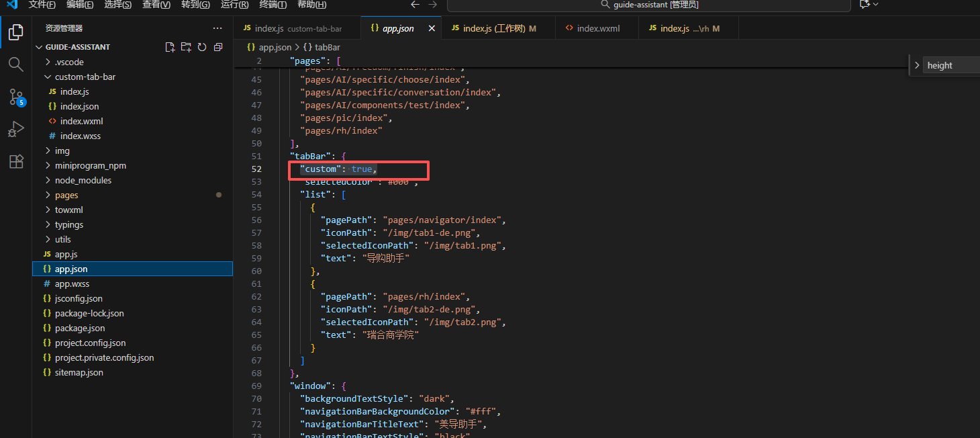Image resolution: width=980 pixels, height=438 pixels.
Task: Open index.wxss in explorer tree
Action: 80,136
